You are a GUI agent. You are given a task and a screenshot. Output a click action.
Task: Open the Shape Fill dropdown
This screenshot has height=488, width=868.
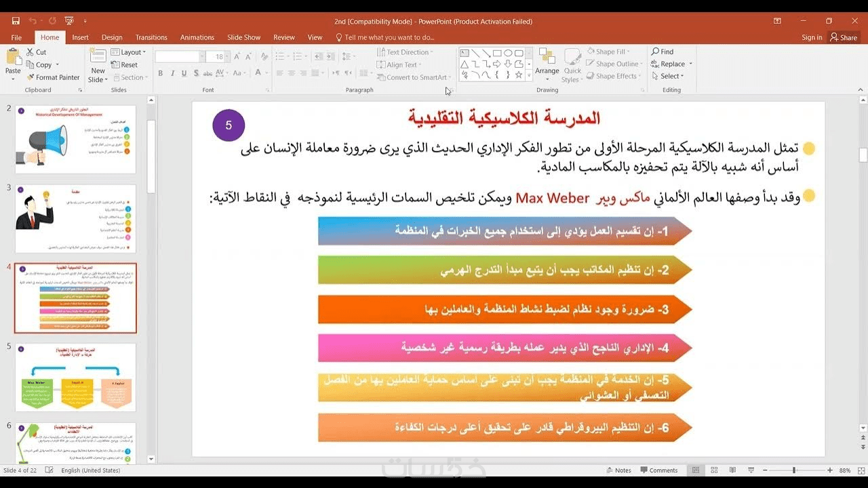coord(608,52)
